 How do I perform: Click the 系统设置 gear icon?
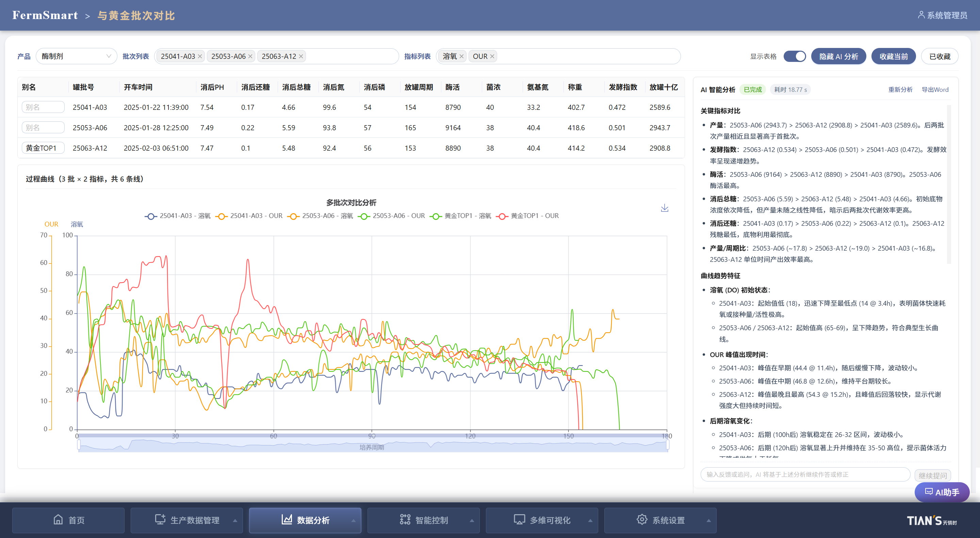(642, 519)
